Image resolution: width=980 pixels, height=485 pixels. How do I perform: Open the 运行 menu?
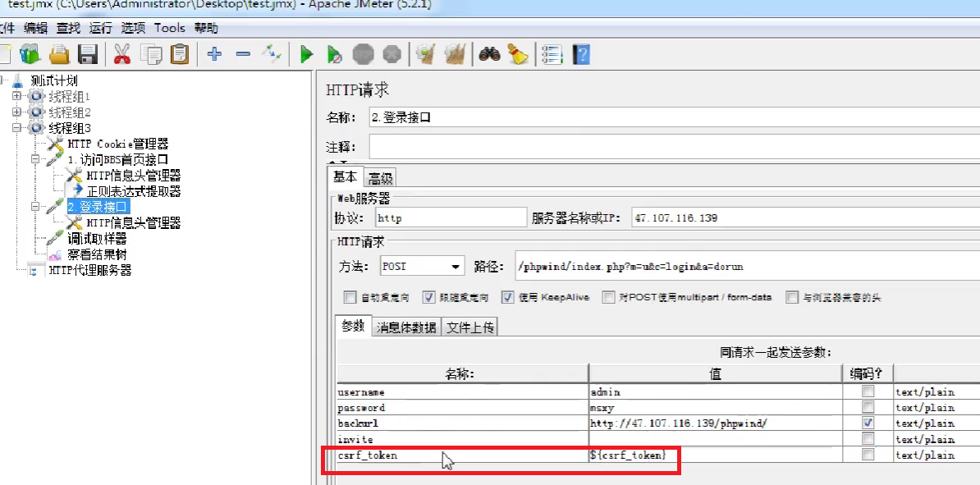(x=101, y=28)
